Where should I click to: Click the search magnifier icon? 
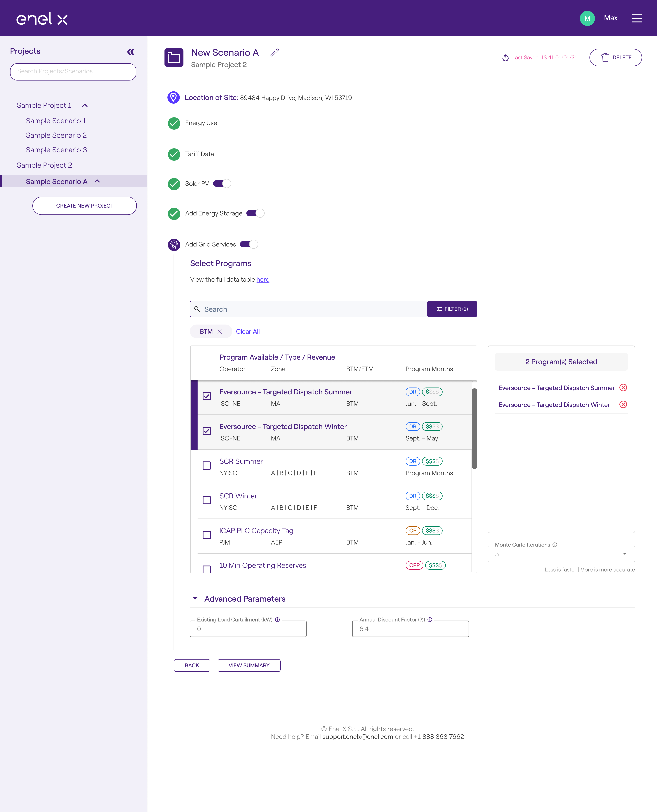[x=197, y=309]
